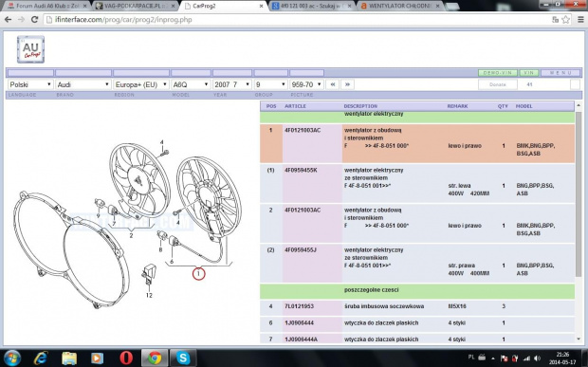Launch Opera browser from the taskbar
This screenshot has height=367, width=588.
pyautogui.click(x=126, y=358)
